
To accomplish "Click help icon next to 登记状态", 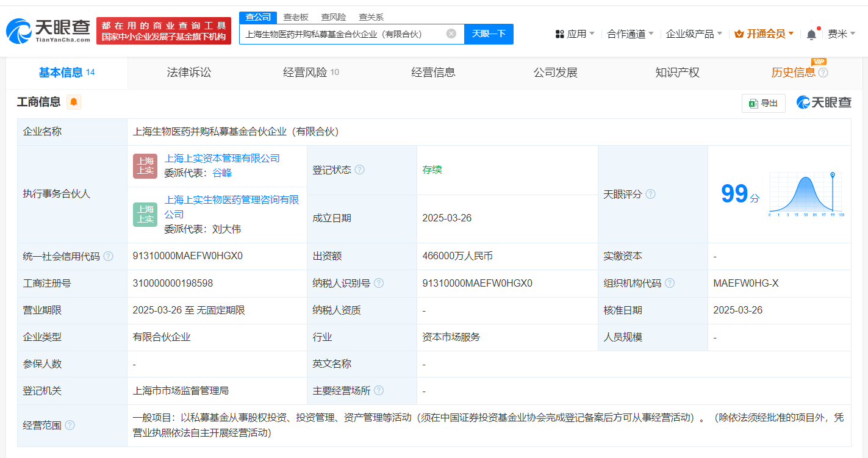I will (359, 170).
